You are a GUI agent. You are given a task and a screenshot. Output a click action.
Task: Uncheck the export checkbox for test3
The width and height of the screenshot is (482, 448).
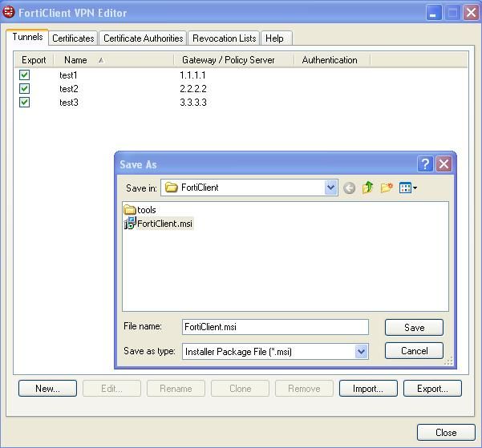point(24,102)
